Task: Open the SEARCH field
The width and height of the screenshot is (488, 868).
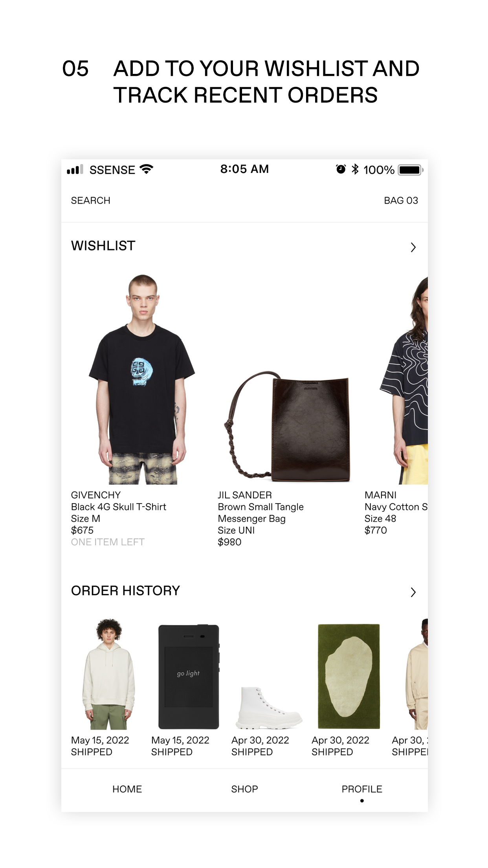Action: coord(90,200)
